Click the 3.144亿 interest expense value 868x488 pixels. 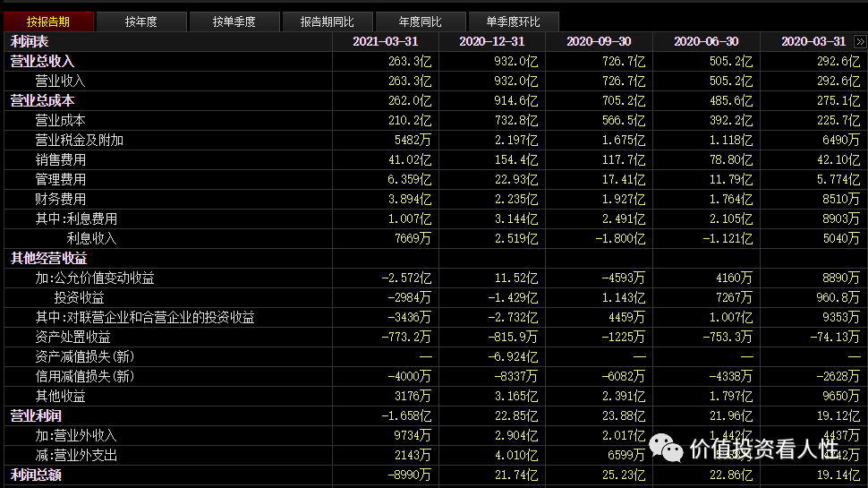516,218
